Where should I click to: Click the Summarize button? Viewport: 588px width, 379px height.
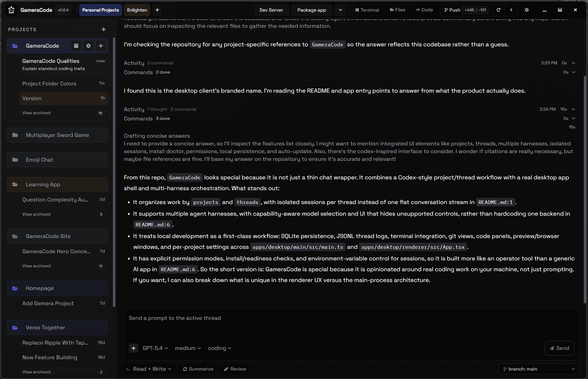[198, 369]
